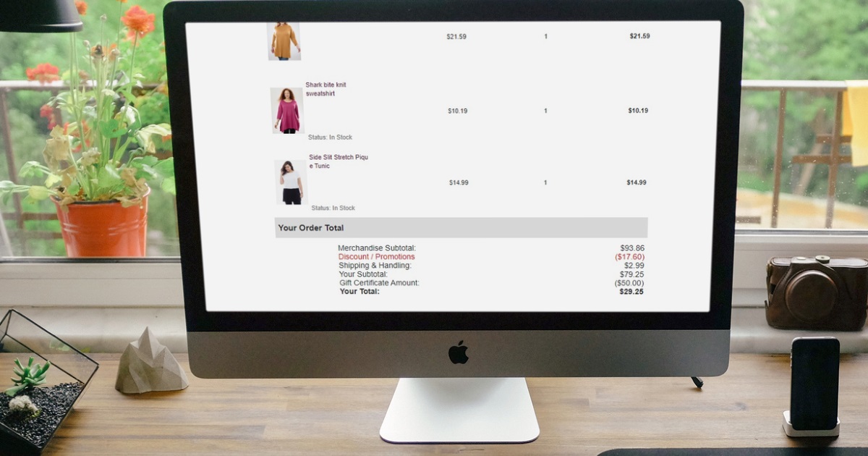Click the $2.99 shipping amount
The height and width of the screenshot is (456, 868).
click(634, 266)
